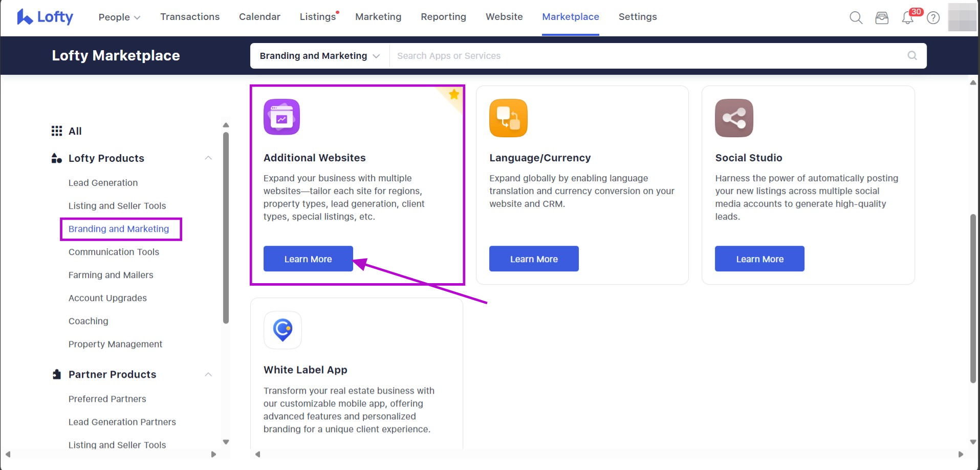
Task: Open the user profile avatar
Action: 962,17
